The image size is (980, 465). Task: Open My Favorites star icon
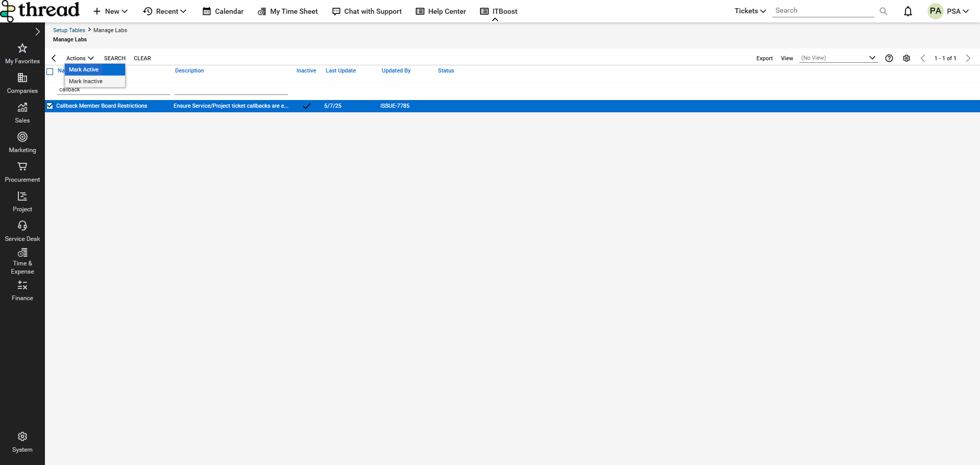point(22,48)
